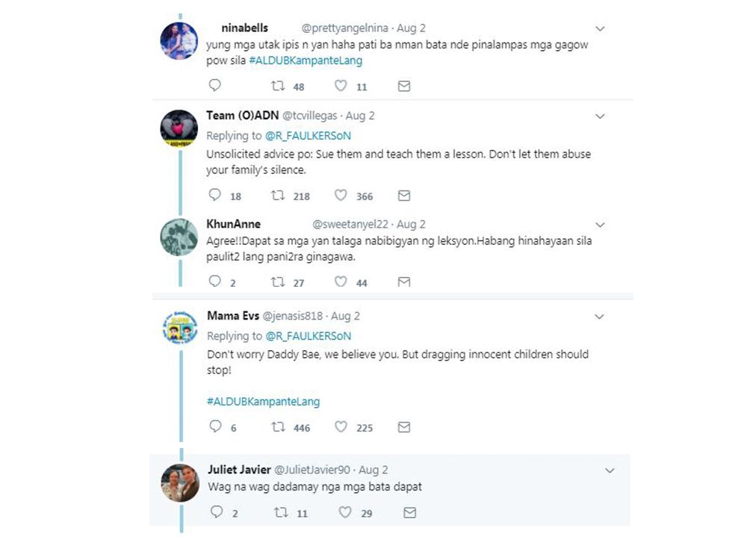Open the options chevron on ninabells' tweet
The width and height of the screenshot is (747, 560).
[599, 29]
